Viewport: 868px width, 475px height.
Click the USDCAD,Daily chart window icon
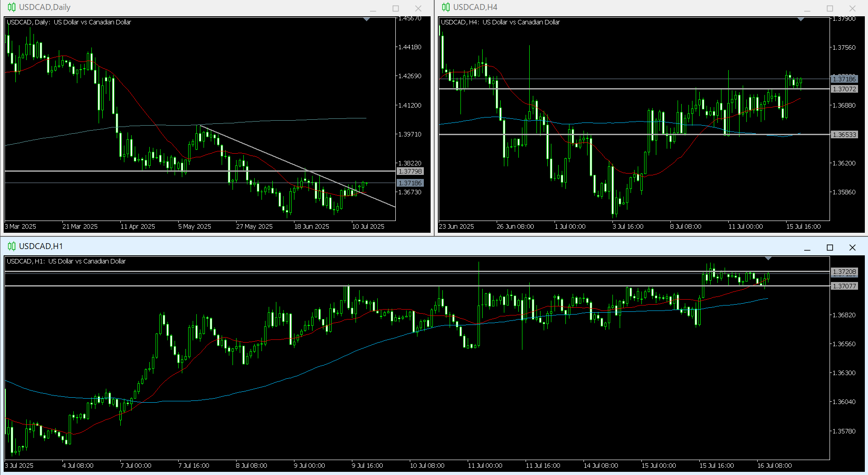tap(11, 7)
